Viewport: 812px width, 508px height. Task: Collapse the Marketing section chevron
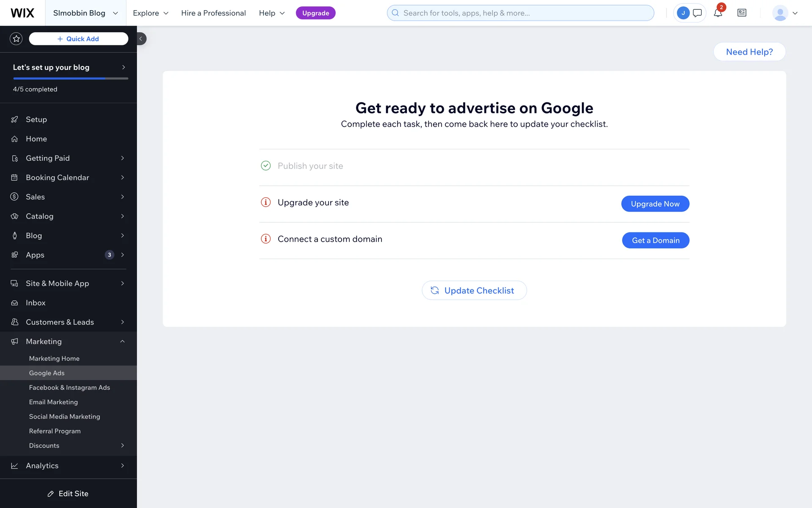(x=122, y=341)
